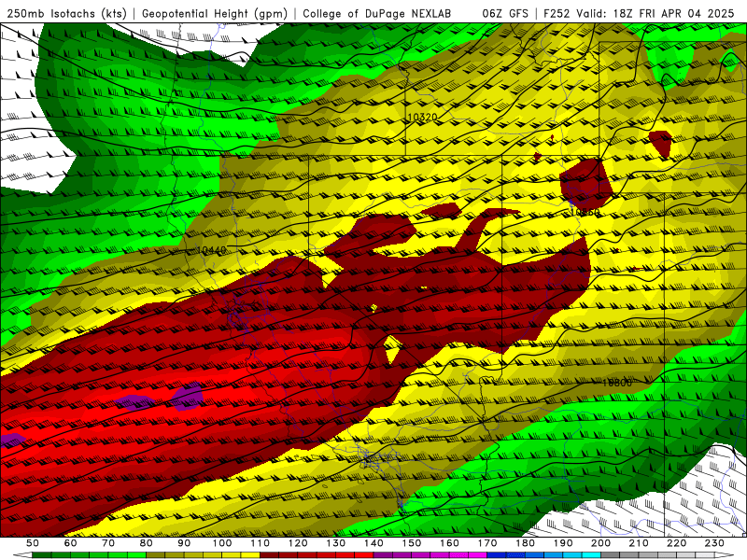Click the 160 value on the color scale

(x=449, y=543)
